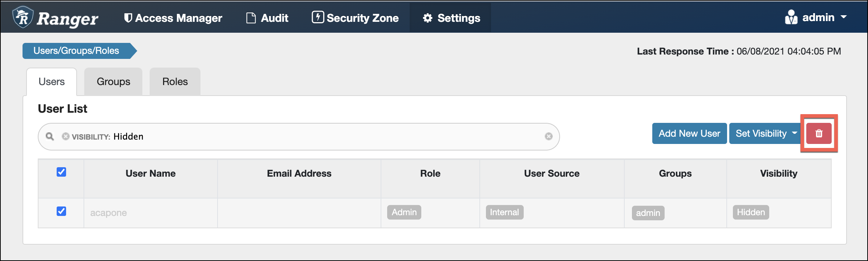
Task: Click inside the user search field
Action: coord(327,136)
